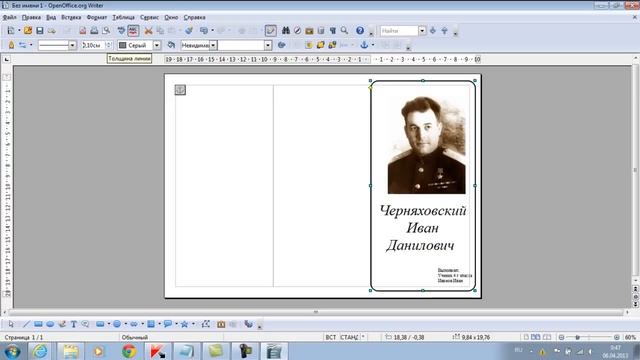This screenshot has width=640, height=360.
Task: Expand the anchor type arrow dropdown
Action: [x=373, y=45]
